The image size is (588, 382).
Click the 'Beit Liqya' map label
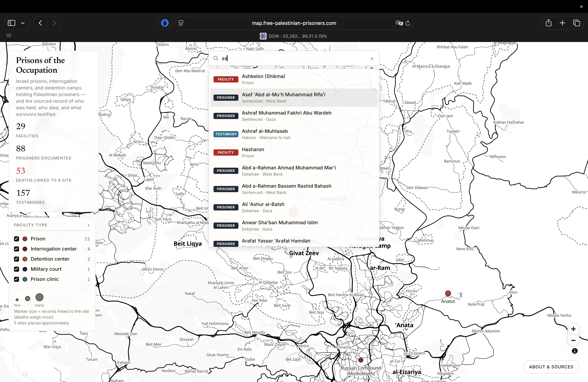pyautogui.click(x=187, y=244)
